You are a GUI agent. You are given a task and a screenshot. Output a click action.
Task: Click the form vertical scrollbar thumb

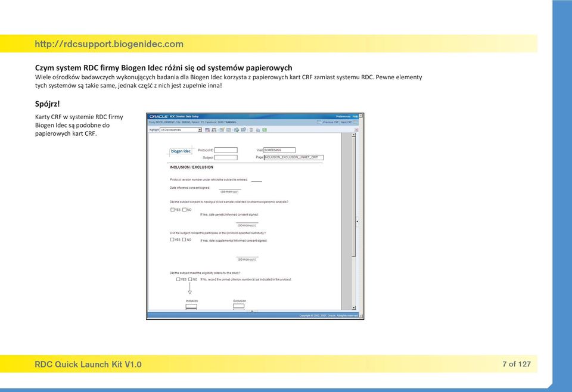(x=353, y=197)
